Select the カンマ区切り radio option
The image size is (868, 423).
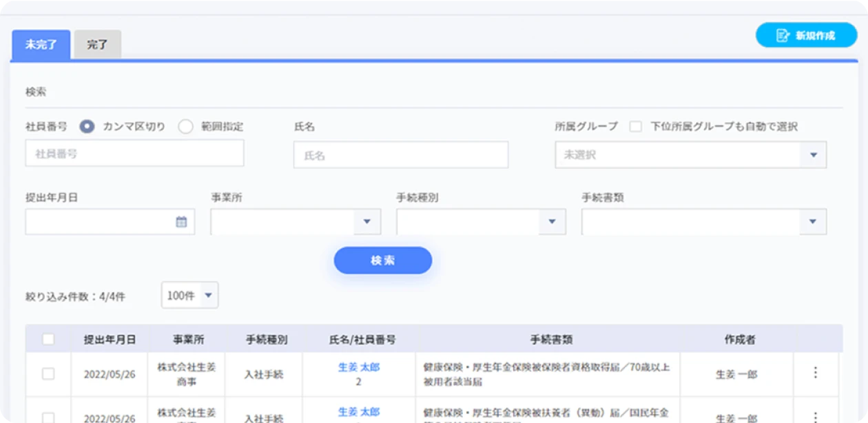tap(87, 127)
